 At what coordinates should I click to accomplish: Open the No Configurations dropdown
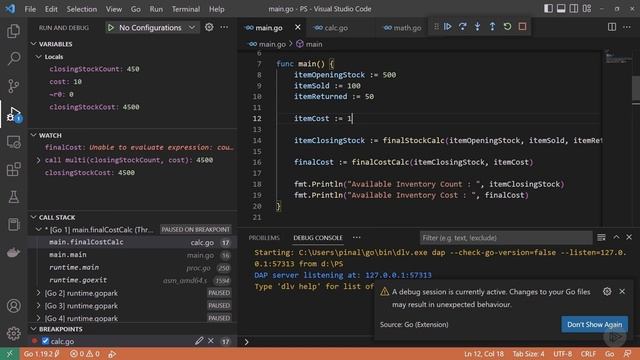click(153, 27)
